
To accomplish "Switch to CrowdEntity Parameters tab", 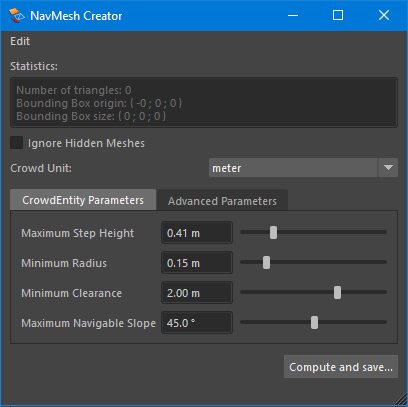I will pyautogui.click(x=83, y=200).
